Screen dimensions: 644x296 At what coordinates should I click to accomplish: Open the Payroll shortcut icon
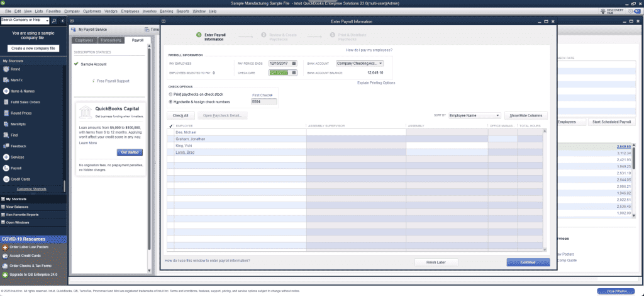coord(6,168)
